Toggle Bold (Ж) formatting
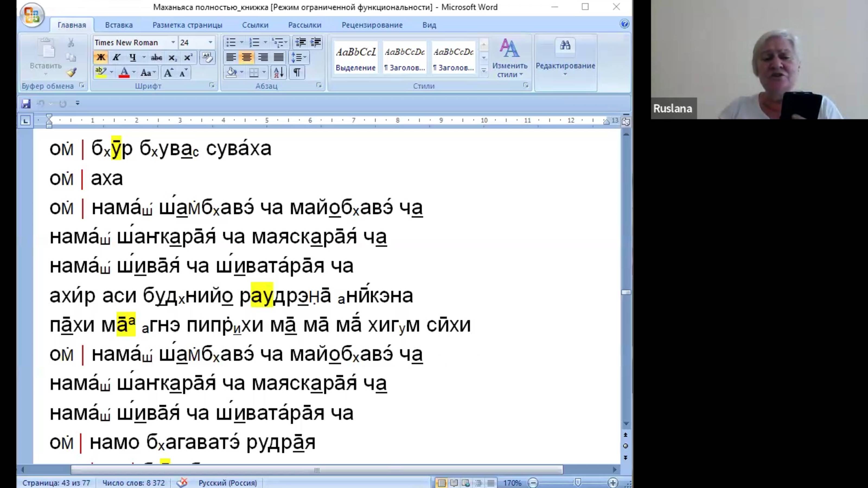 click(x=101, y=58)
